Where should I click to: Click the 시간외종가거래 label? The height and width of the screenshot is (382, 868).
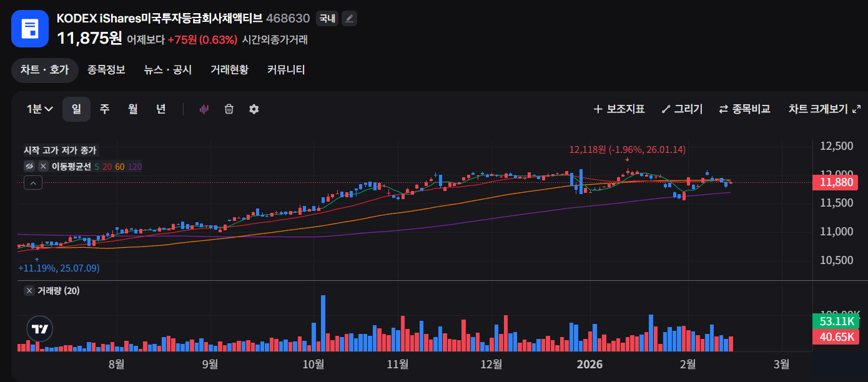pyautogui.click(x=275, y=40)
